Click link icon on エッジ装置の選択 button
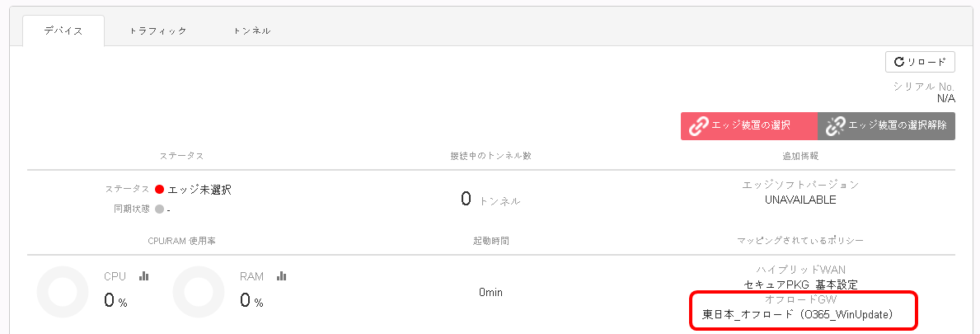 (698, 125)
